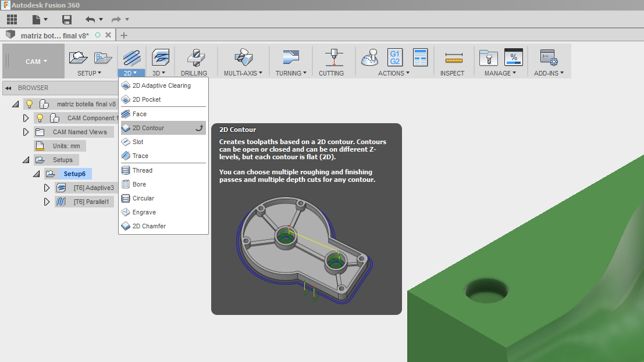The width and height of the screenshot is (644, 362).
Task: Click the Simulate icon in Actions
Action: 369,58
